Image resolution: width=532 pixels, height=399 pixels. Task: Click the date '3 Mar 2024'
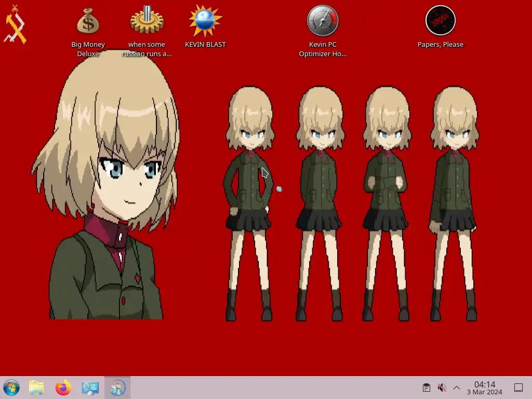(485, 392)
